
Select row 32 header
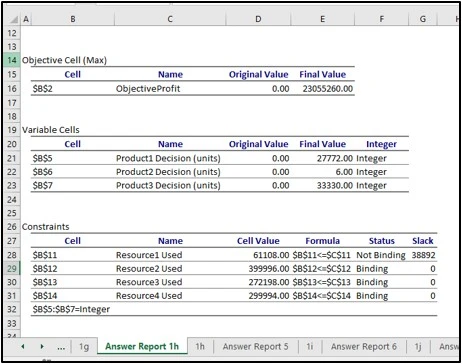[12, 309]
